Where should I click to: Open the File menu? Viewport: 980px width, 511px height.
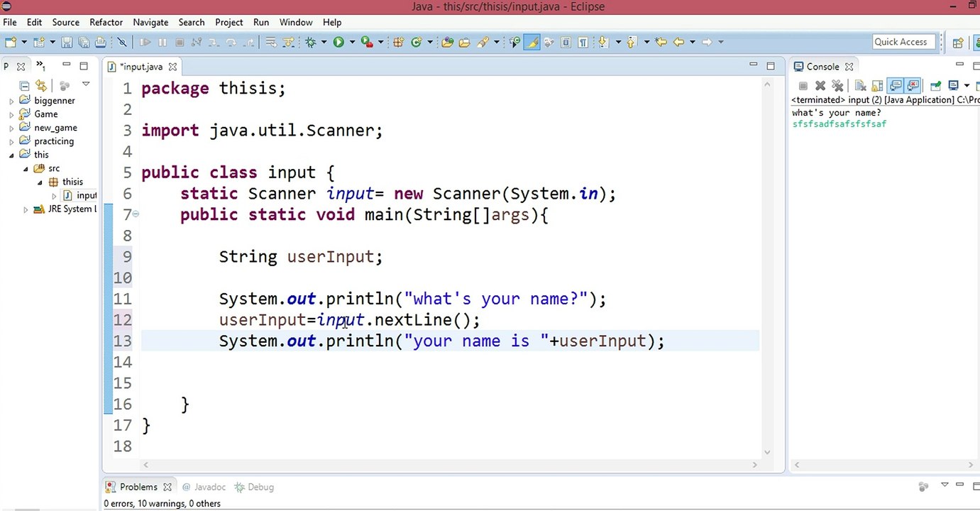click(x=9, y=22)
